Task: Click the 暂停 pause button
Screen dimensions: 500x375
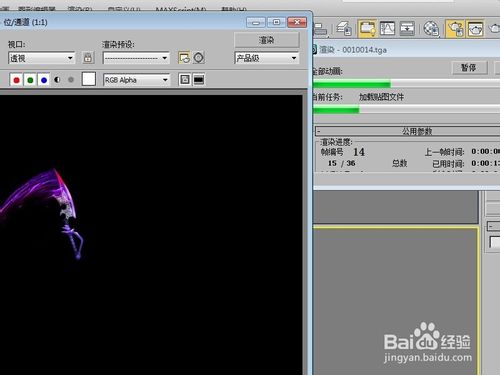Action: pyautogui.click(x=469, y=68)
